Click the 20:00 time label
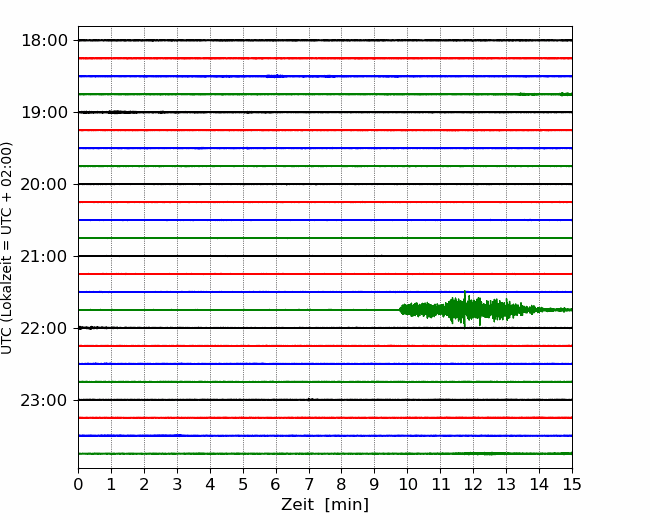The width and height of the screenshot is (650, 520). point(44,185)
